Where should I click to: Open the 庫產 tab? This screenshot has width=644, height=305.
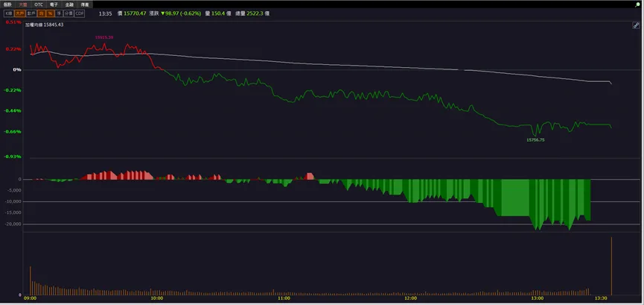coord(85,4)
